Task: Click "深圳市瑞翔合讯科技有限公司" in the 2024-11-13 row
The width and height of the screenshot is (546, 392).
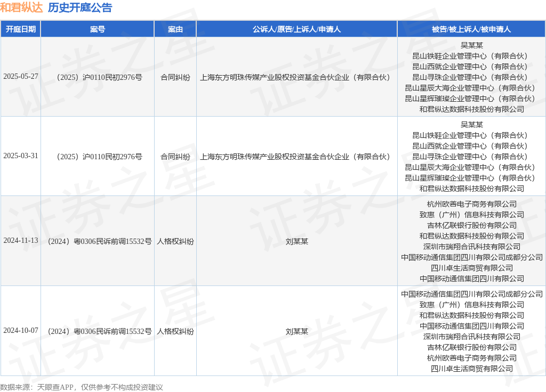Action: click(x=471, y=247)
